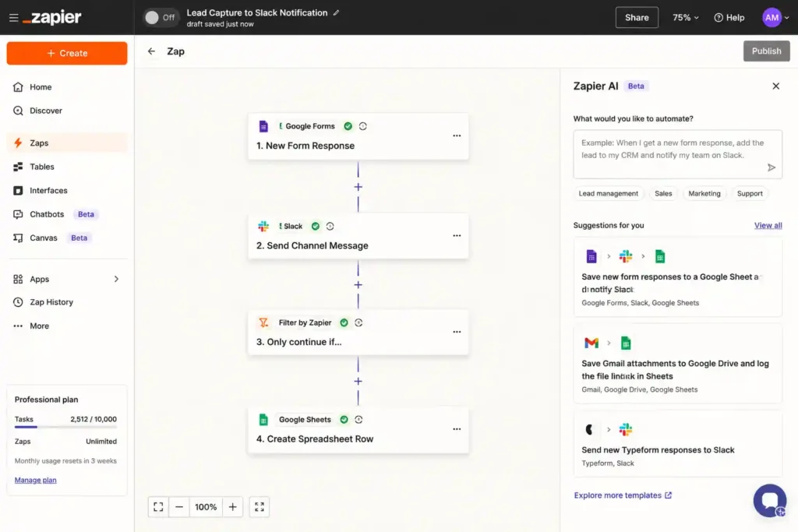Open Discover in the sidebar
Image resolution: width=798 pixels, height=532 pixels.
pyautogui.click(x=67, y=111)
